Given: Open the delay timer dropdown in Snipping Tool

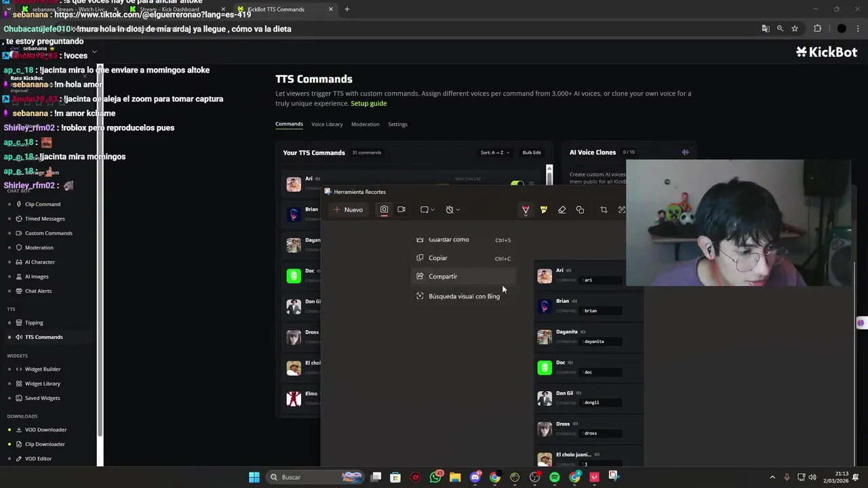Looking at the screenshot, I should 452,209.
